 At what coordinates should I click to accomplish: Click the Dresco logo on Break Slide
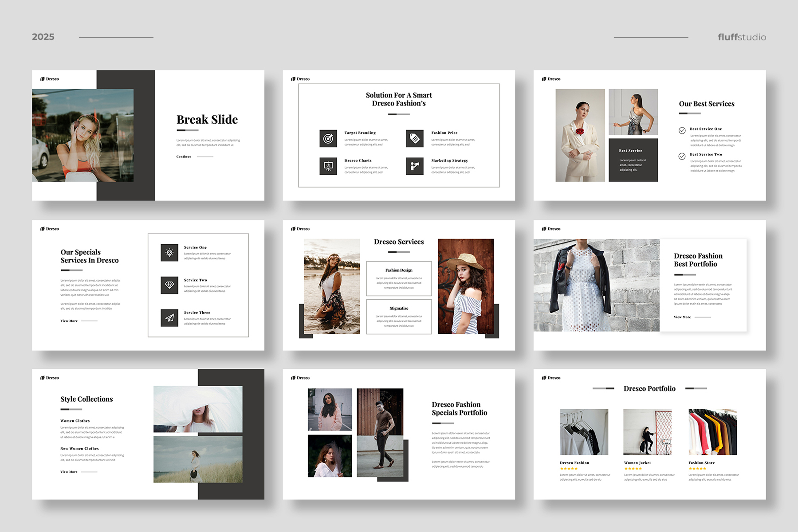pyautogui.click(x=50, y=79)
